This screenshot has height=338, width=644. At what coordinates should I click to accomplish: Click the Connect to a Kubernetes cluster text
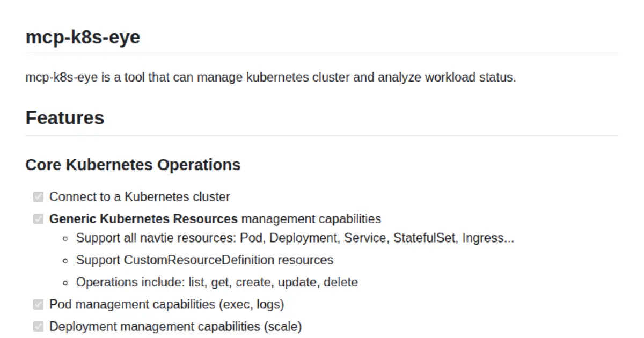pyautogui.click(x=140, y=197)
